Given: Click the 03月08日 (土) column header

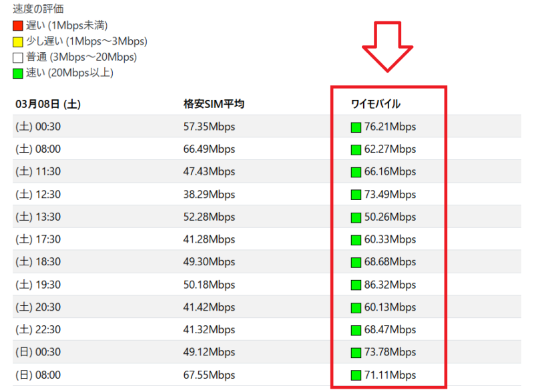Looking at the screenshot, I should (x=48, y=104).
